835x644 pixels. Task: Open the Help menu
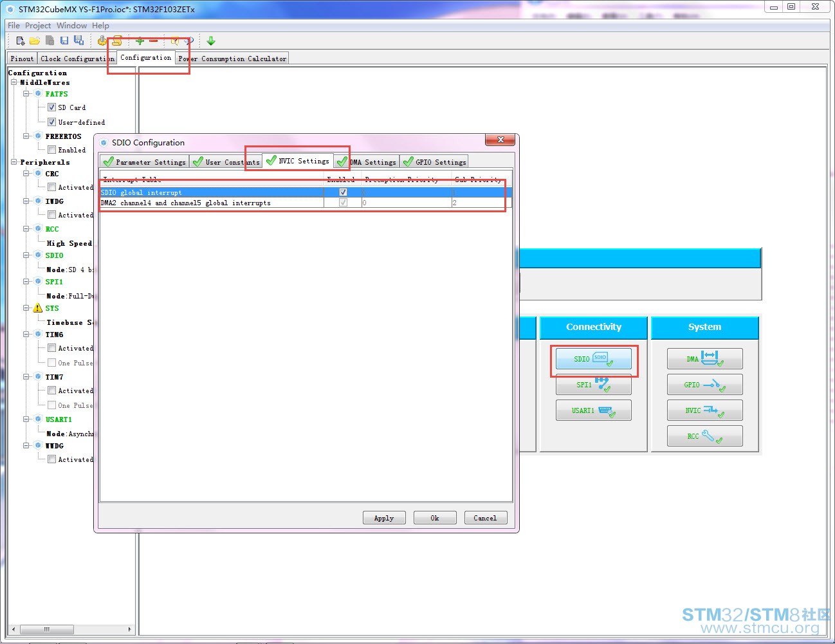[x=100, y=26]
